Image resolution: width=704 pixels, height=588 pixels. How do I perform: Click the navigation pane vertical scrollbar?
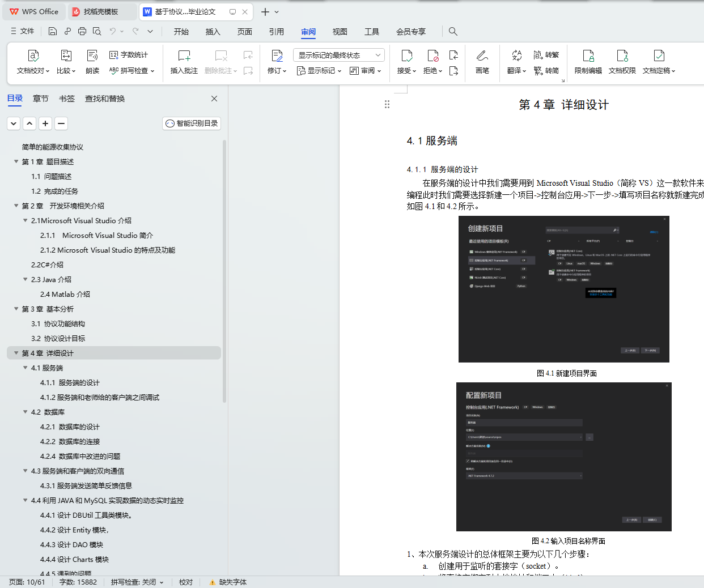224,272
